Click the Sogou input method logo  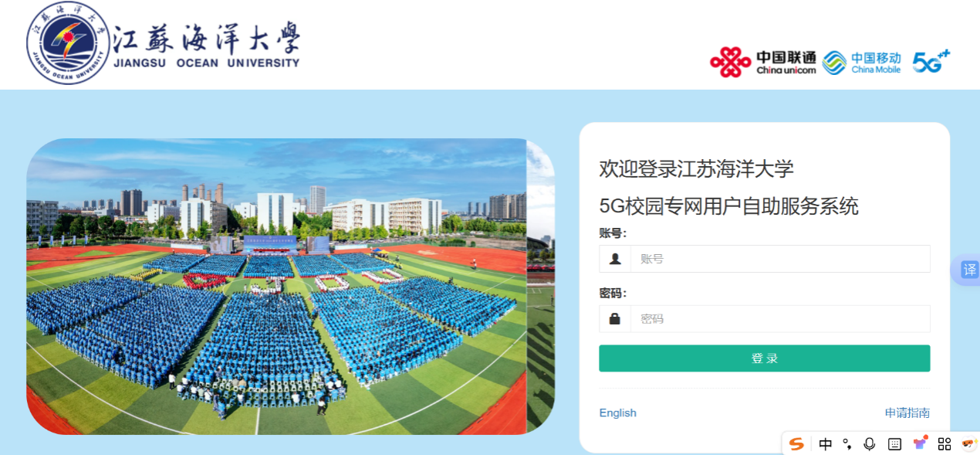(x=796, y=443)
